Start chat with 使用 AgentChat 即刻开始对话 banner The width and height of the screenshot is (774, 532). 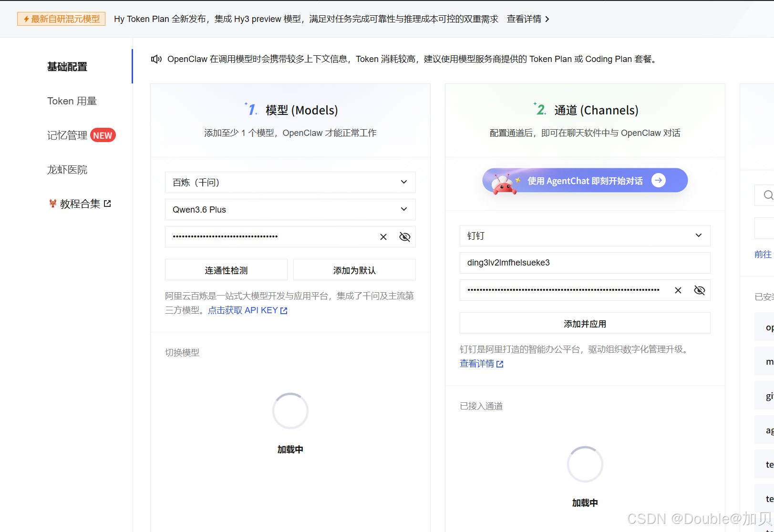click(585, 181)
